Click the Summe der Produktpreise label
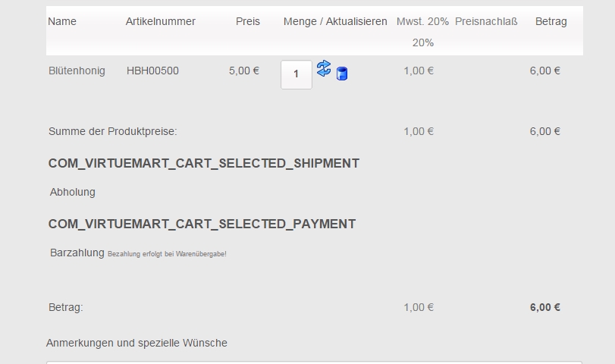 click(x=112, y=131)
